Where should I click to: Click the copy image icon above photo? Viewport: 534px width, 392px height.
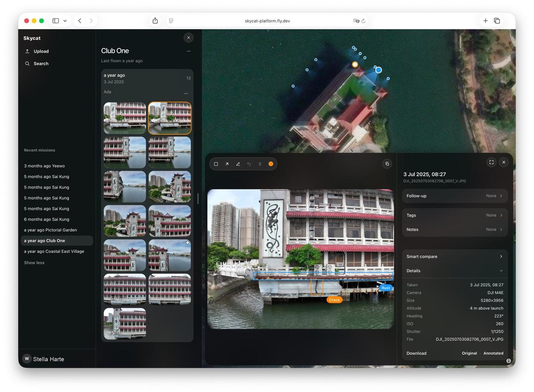(387, 164)
